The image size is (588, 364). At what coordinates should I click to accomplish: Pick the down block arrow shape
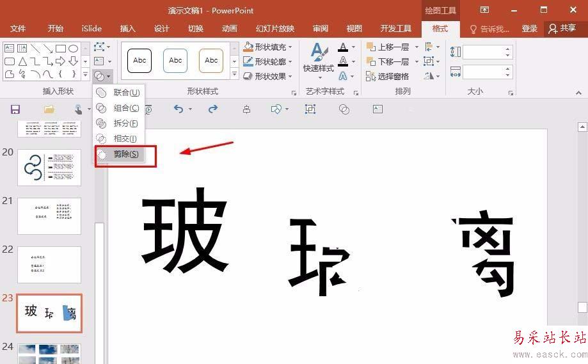tap(73, 61)
